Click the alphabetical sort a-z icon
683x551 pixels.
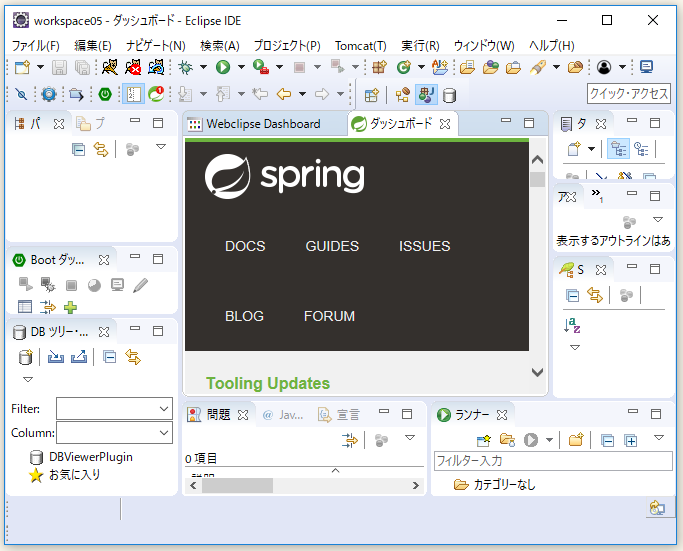(572, 325)
